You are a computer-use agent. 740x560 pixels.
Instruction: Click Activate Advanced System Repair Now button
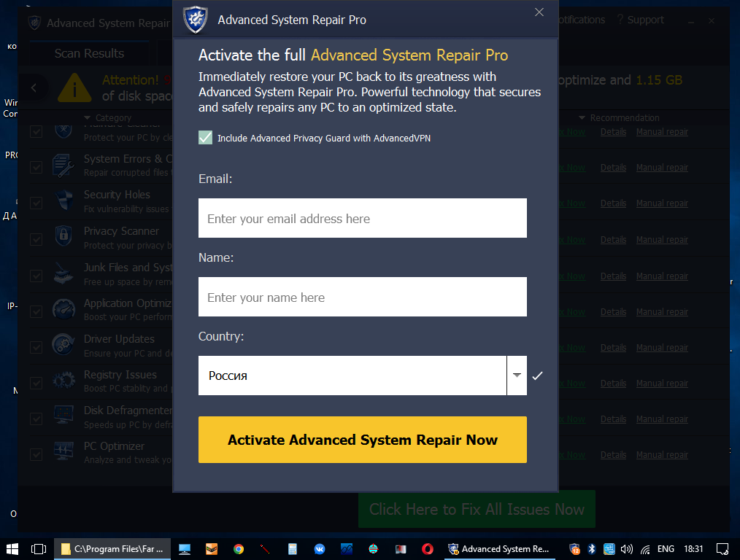point(363,440)
